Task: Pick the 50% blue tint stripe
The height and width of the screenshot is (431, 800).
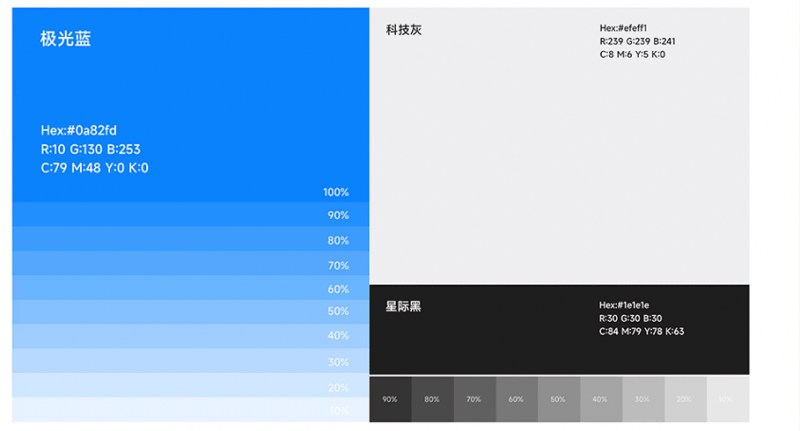Action: [x=190, y=311]
